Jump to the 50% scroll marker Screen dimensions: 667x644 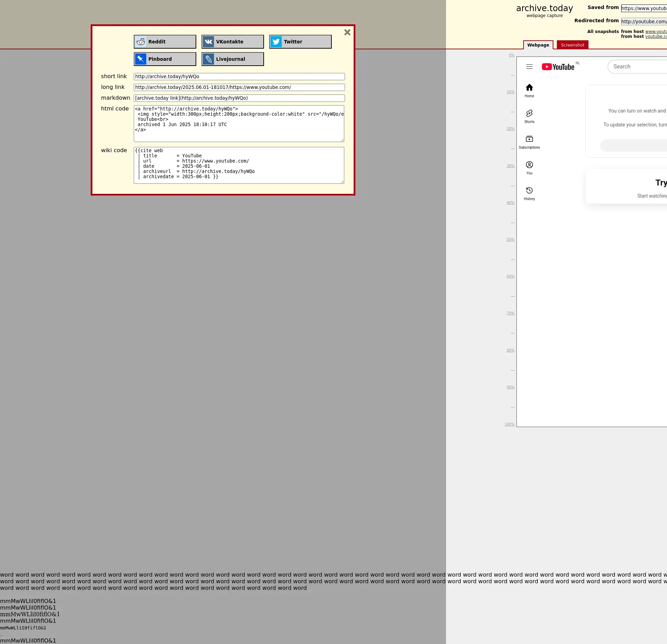click(510, 240)
